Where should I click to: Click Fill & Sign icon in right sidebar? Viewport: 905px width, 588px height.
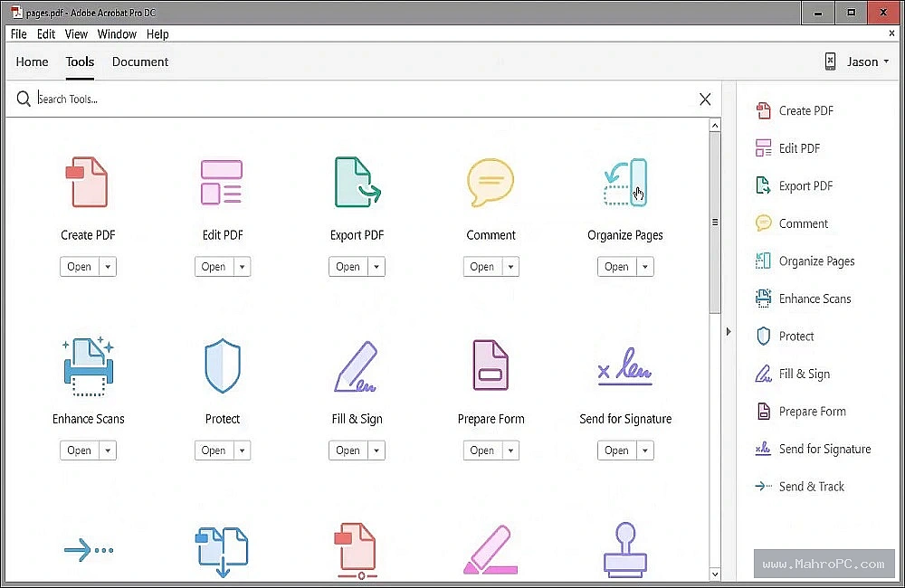tap(764, 374)
